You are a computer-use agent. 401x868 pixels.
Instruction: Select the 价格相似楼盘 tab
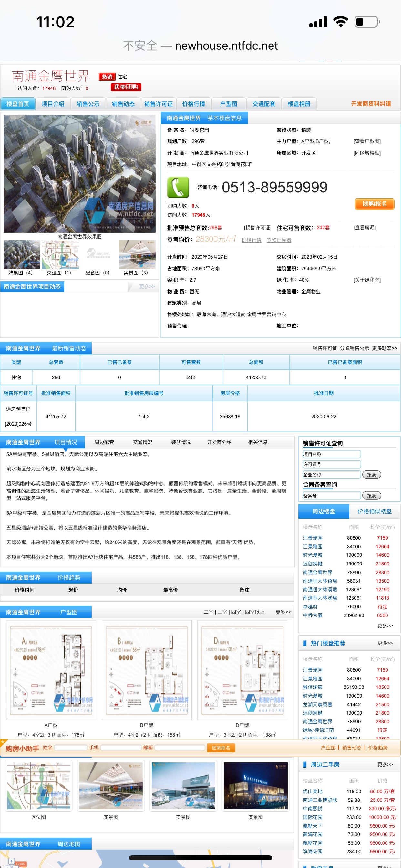click(374, 512)
